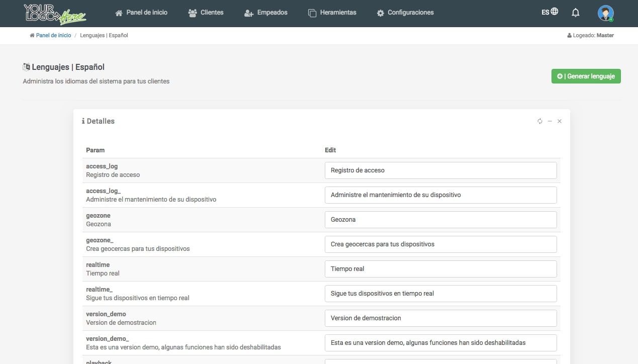Click the refresh icon in Detalles panel

[540, 121]
